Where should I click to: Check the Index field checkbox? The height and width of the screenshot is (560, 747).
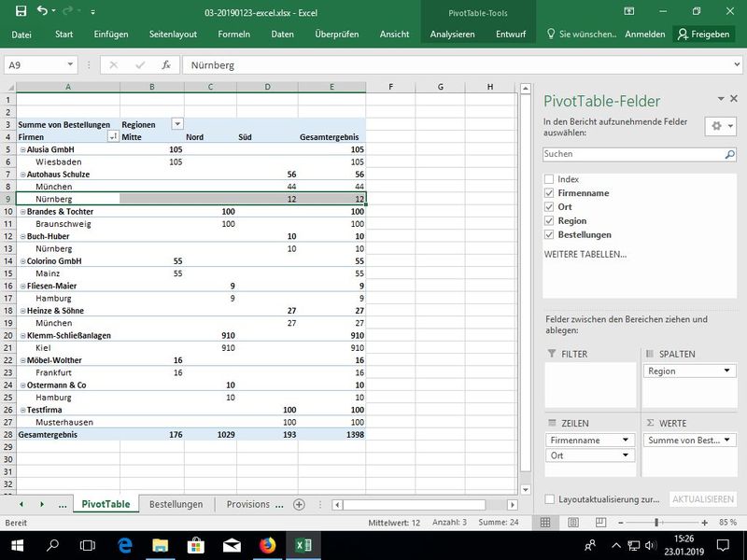pos(549,179)
